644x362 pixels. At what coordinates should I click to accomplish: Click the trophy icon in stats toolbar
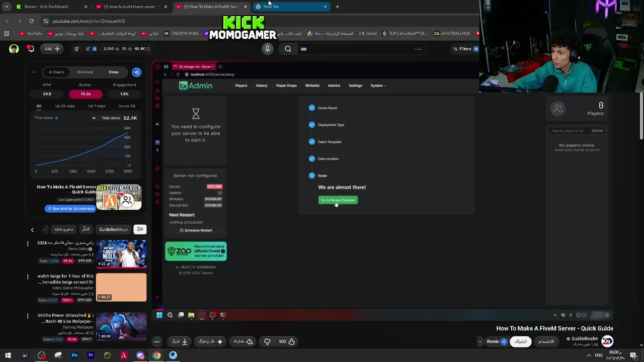point(76,49)
